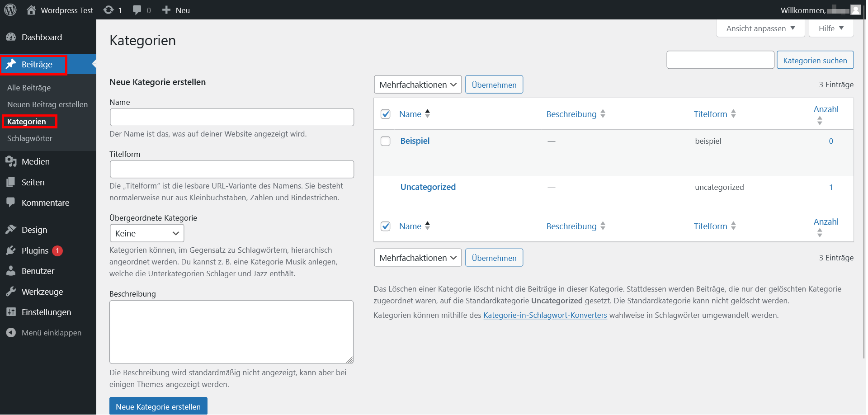Click the plus icon next to Neu

[166, 10]
